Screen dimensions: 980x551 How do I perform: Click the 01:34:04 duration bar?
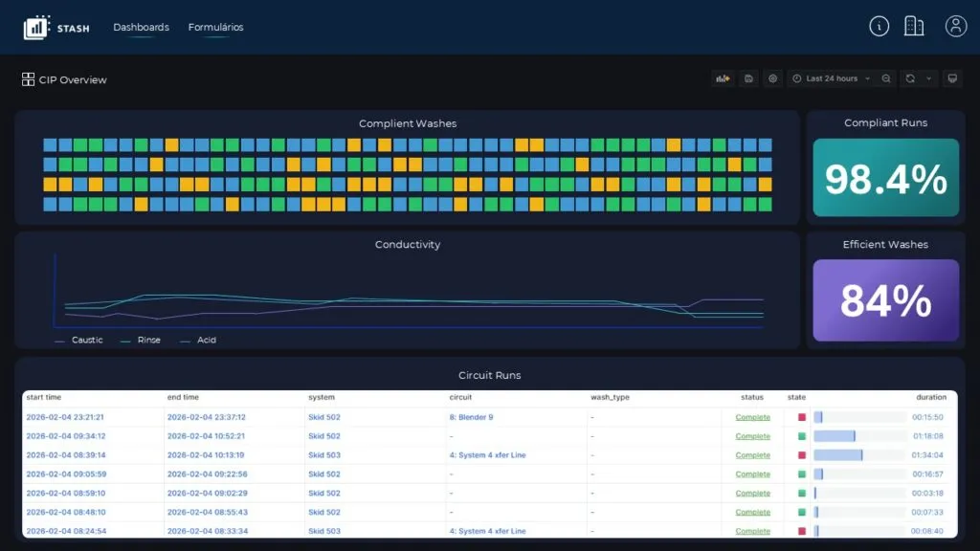pos(838,455)
